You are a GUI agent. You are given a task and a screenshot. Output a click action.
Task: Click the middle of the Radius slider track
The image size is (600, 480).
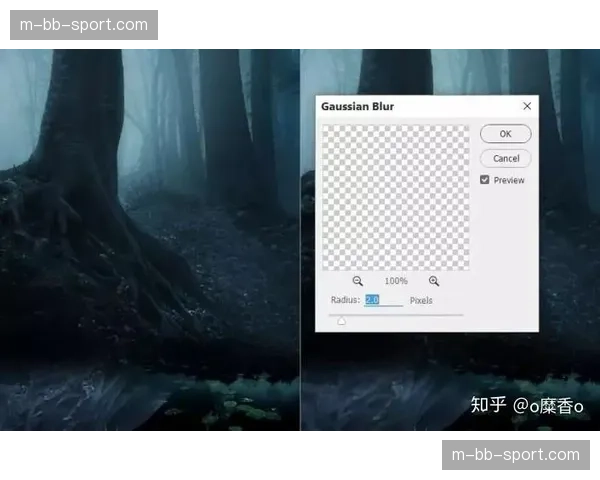click(396, 315)
